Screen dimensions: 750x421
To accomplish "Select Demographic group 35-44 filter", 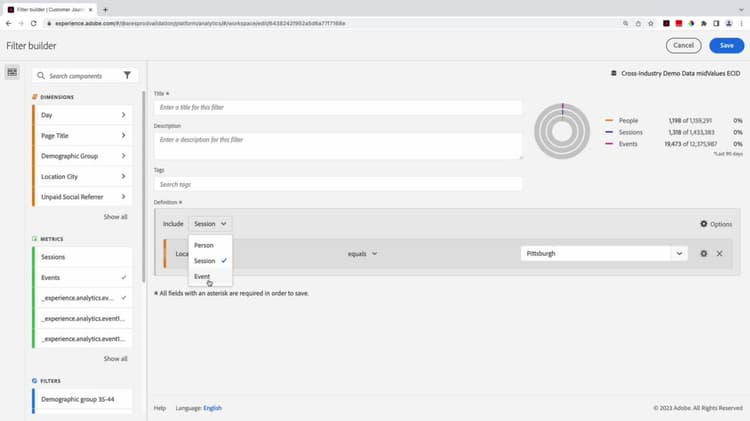I will click(82, 399).
